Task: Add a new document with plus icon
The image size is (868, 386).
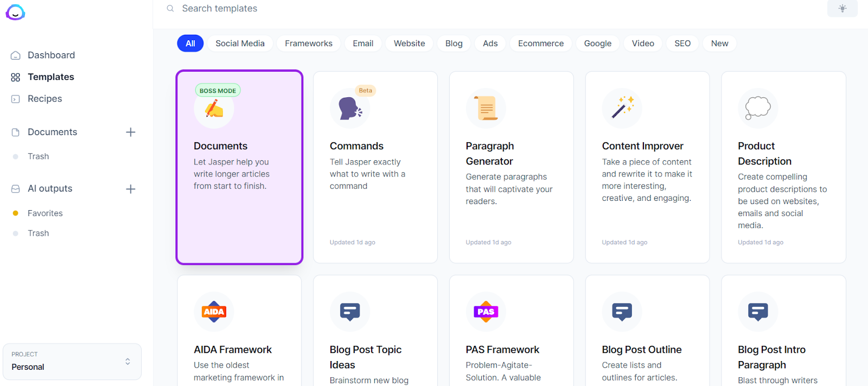Action: click(x=131, y=132)
